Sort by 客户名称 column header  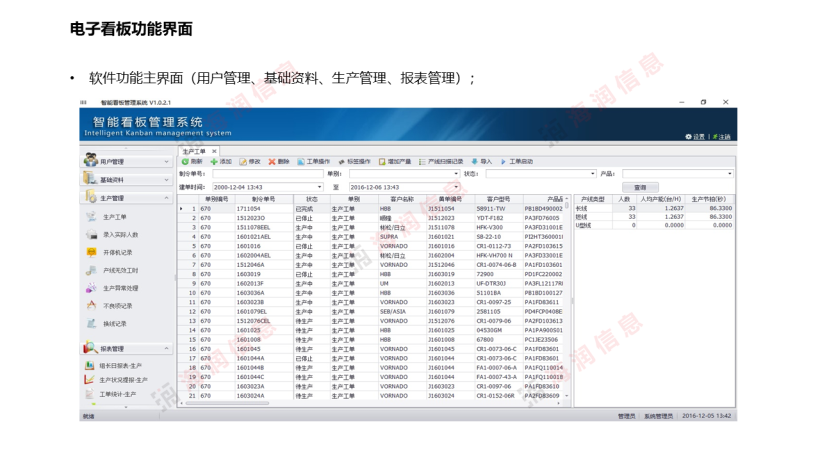click(x=402, y=199)
